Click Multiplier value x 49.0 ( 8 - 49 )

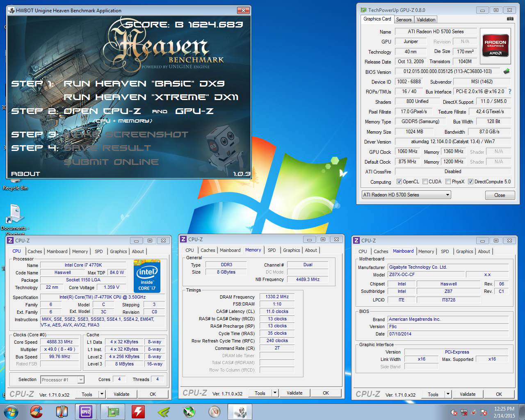point(60,349)
